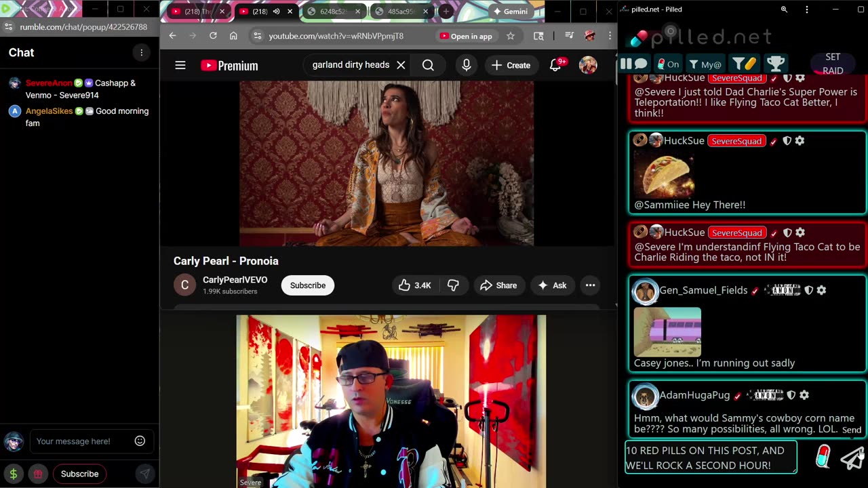Open the YouTube account avatar menu
The width and height of the screenshot is (868, 488).
[588, 65]
